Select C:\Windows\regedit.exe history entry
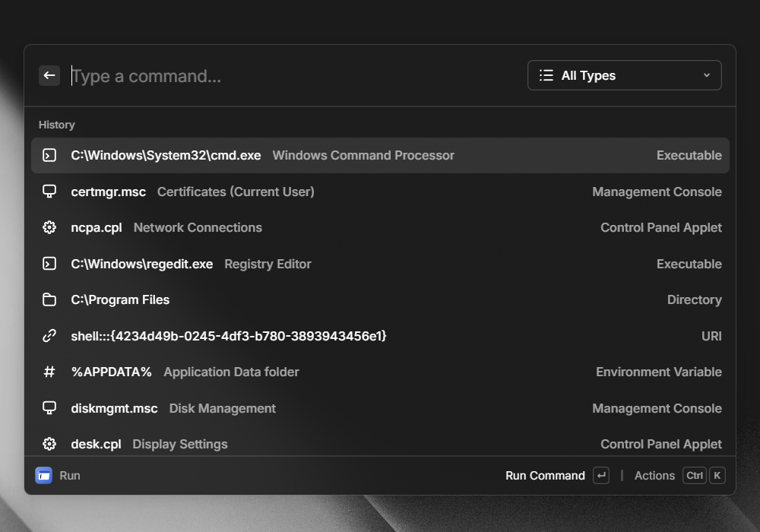 tap(380, 264)
